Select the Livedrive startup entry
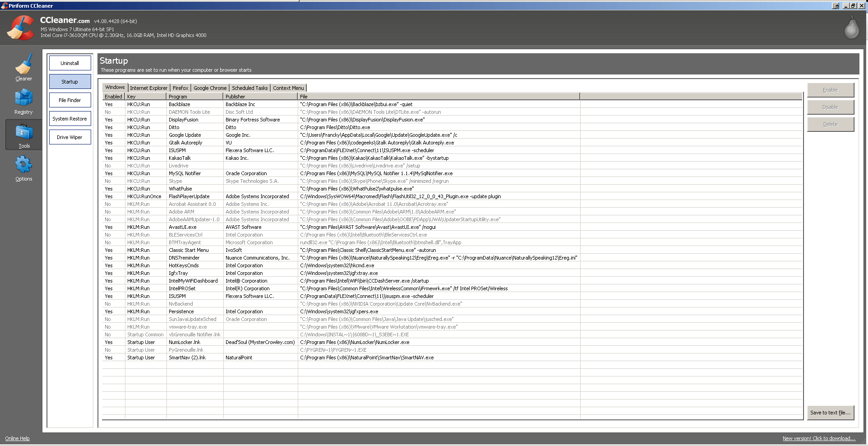The image size is (868, 446). coord(452,166)
